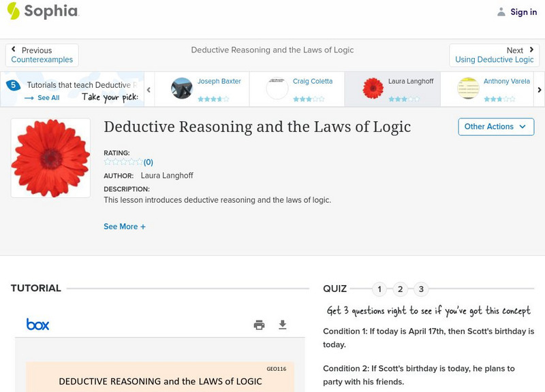Click quiz step 1 circle
The width and height of the screenshot is (545, 392).
coord(379,289)
